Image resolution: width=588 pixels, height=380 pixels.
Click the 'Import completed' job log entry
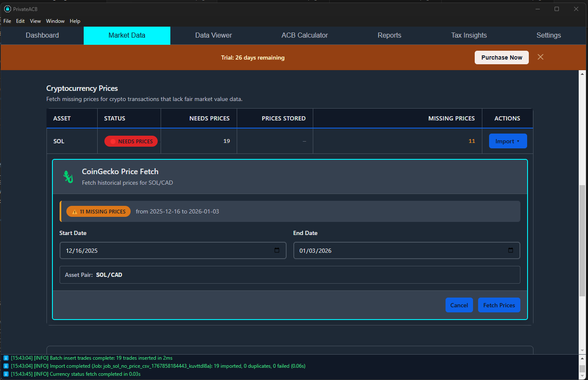click(158, 366)
